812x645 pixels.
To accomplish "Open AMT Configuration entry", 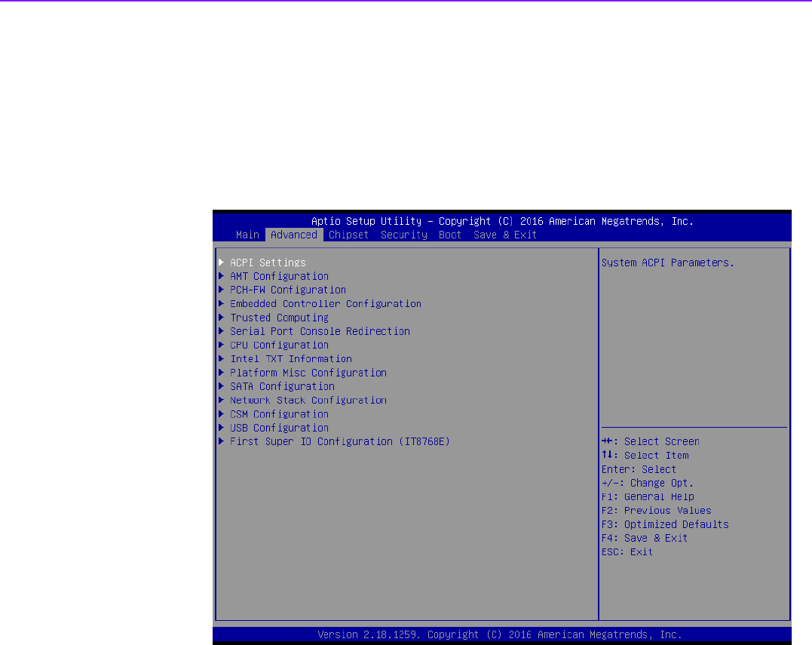I will pos(279,276).
